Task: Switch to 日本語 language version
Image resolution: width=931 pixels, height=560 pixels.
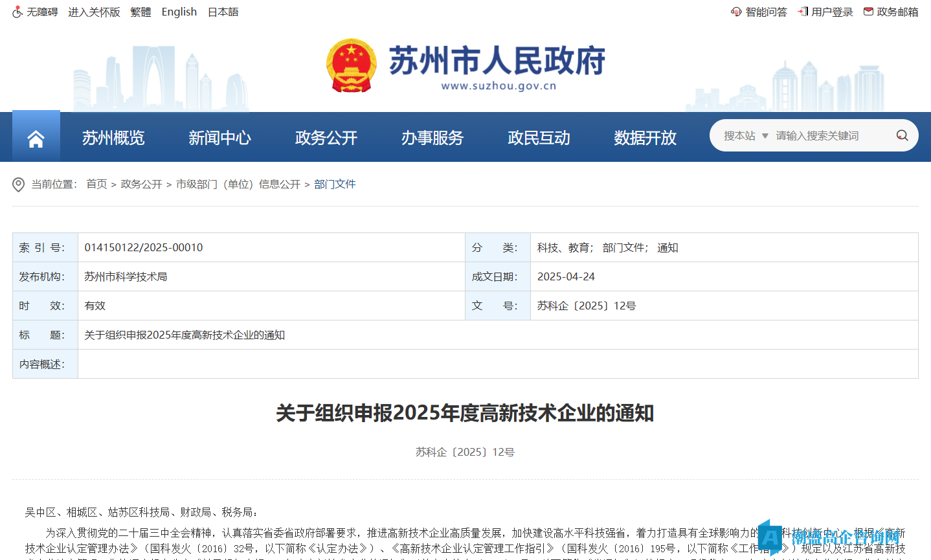Action: (223, 12)
